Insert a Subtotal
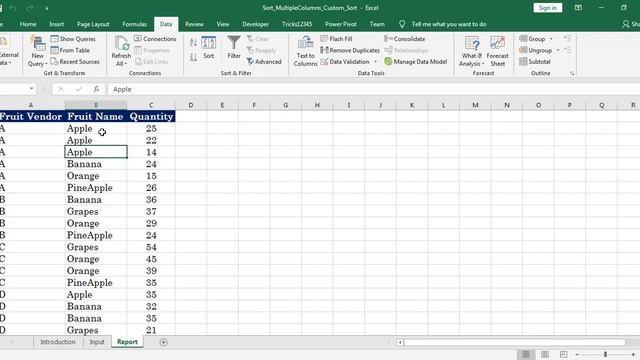 [x=535, y=62]
